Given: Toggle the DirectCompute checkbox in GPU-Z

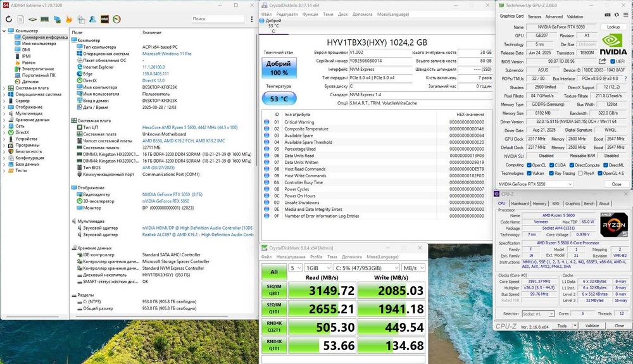Looking at the screenshot, I should (572, 165).
